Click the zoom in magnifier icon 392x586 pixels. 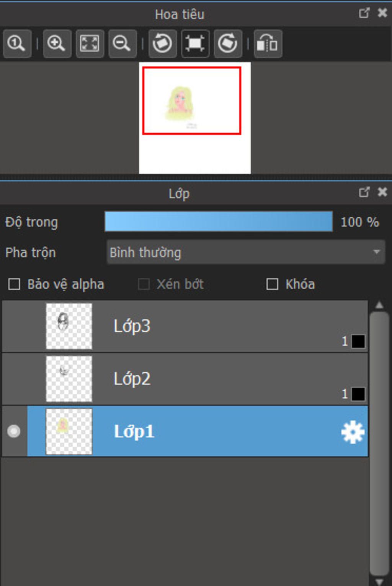[x=57, y=43]
